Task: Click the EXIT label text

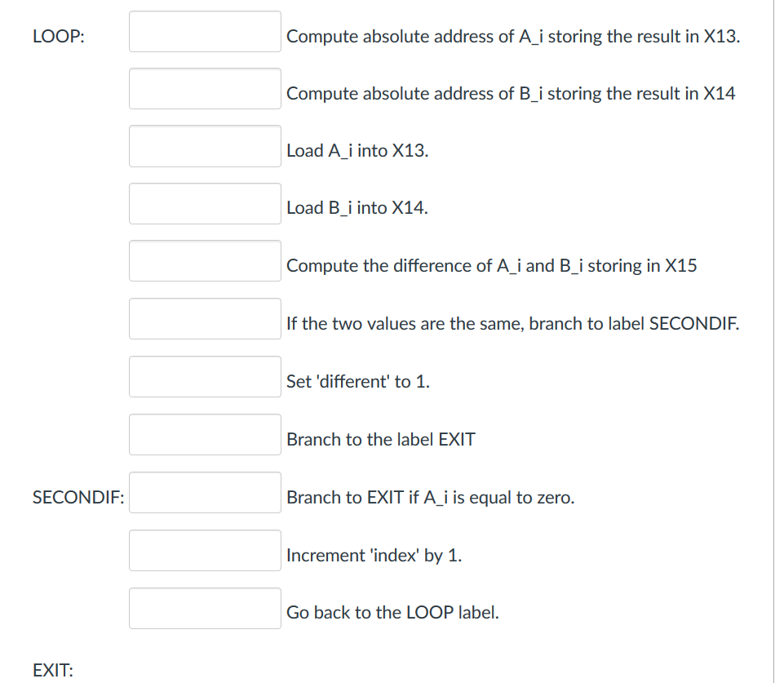Action: (x=52, y=669)
